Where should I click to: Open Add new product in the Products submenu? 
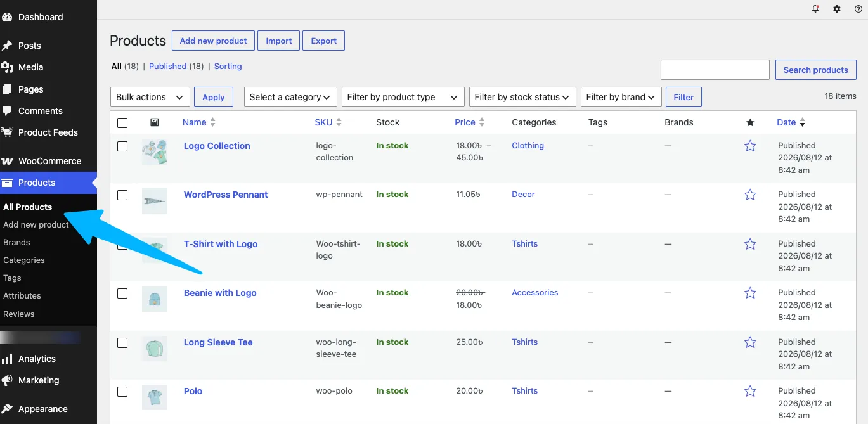click(x=36, y=224)
